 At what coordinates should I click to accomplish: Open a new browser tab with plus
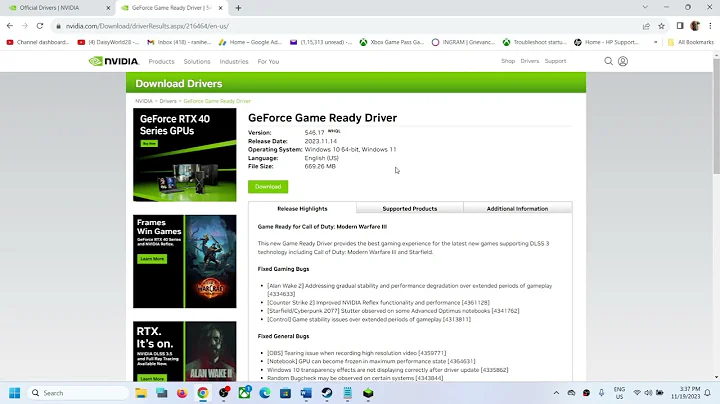click(x=238, y=8)
